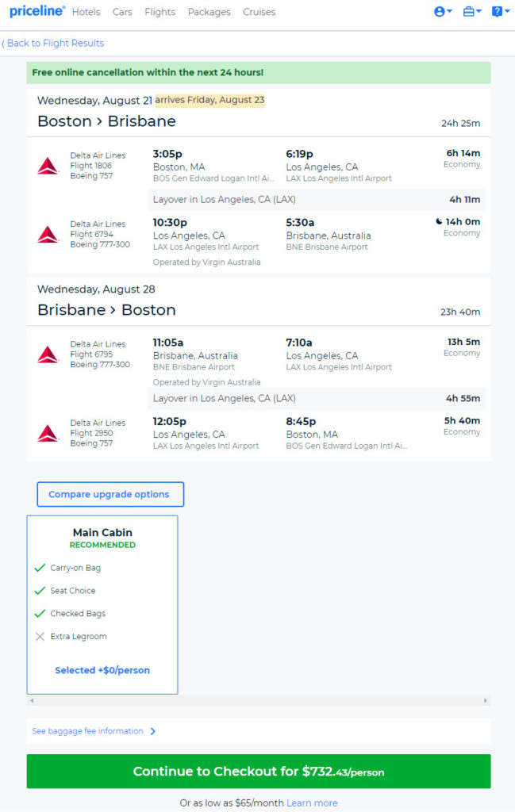Click the priceline logo
This screenshot has height=812, width=515.
coord(37,11)
